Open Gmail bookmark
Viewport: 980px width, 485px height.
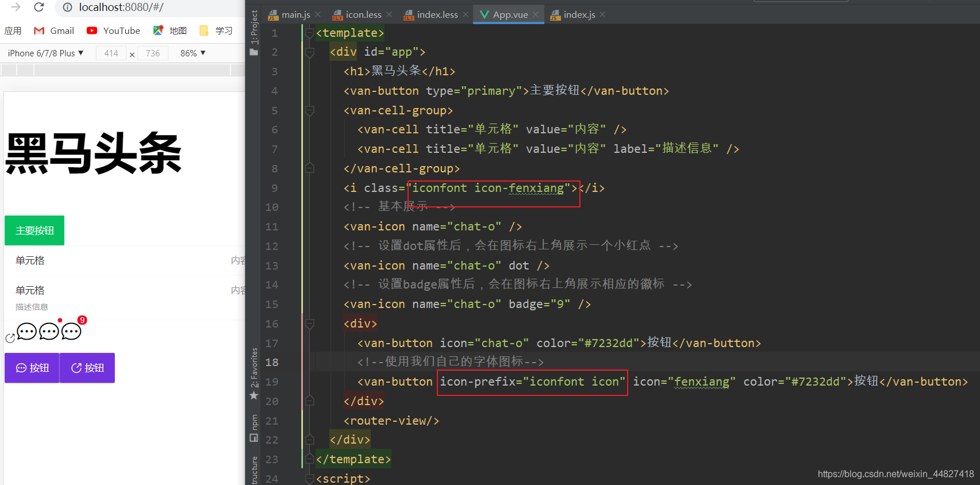tap(54, 31)
